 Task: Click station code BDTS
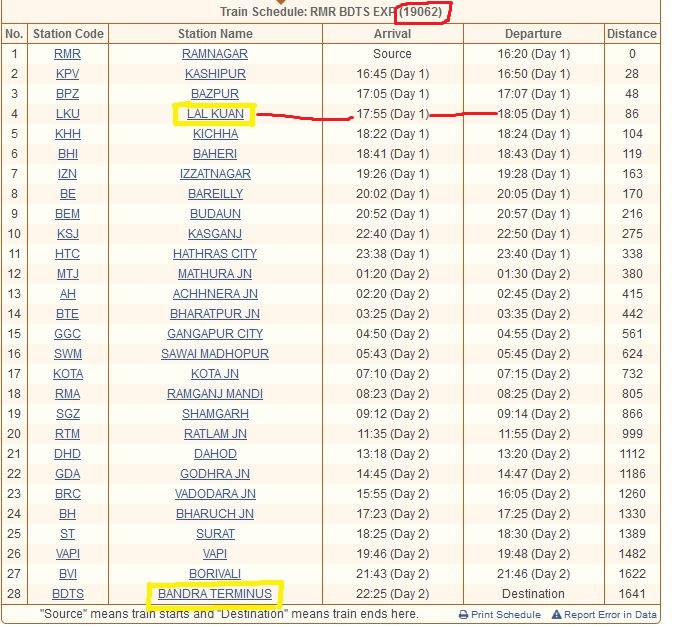point(68,593)
